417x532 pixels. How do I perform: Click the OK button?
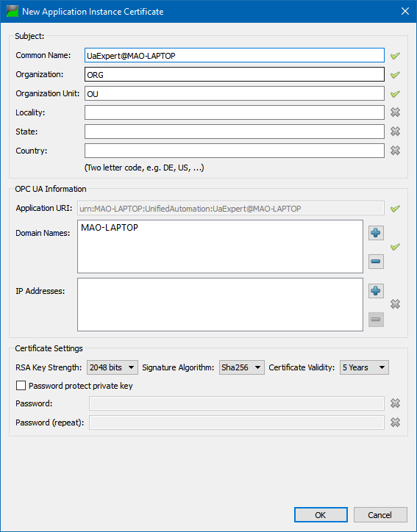[x=321, y=515]
